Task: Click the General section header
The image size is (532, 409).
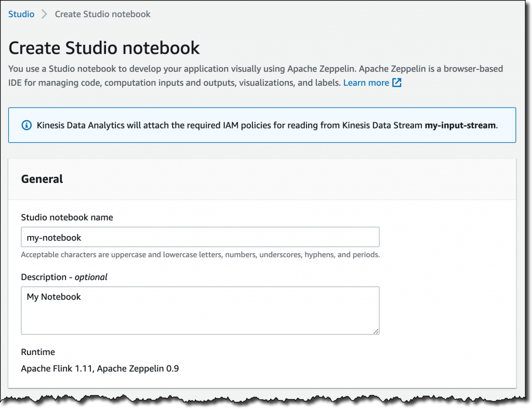Action: click(42, 179)
